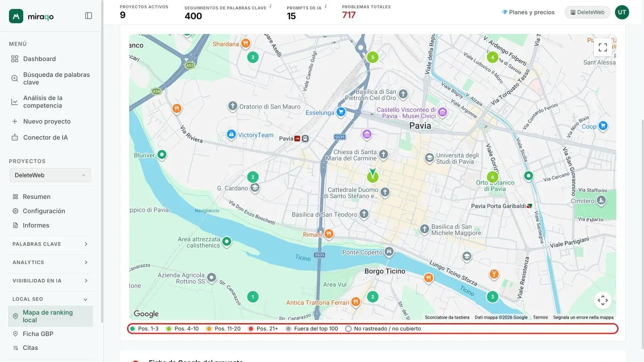Click the Ficha GBP pin icon
Image resolution: width=644 pixels, height=362 pixels.
15,334
